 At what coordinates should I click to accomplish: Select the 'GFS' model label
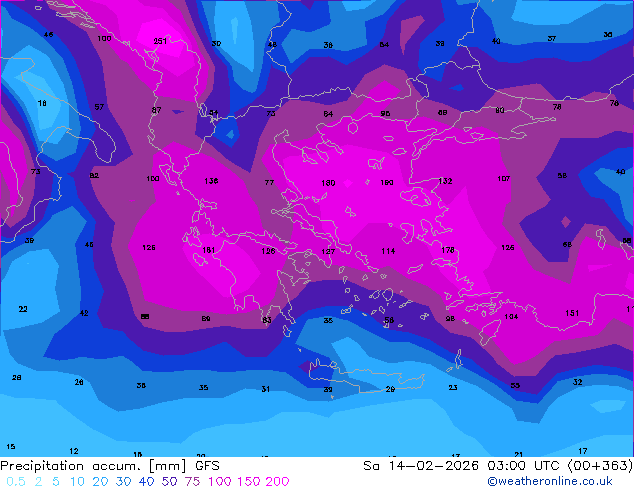pos(207,466)
